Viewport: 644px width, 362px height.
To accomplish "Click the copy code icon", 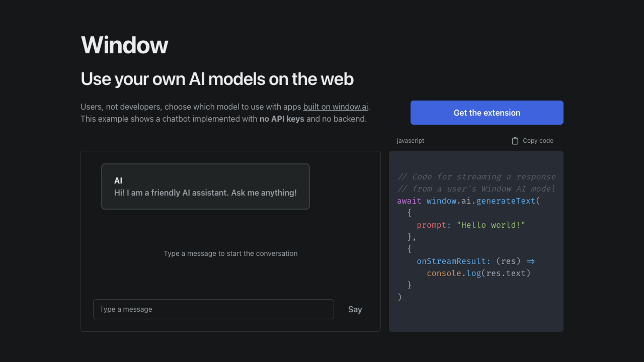I will click(514, 141).
